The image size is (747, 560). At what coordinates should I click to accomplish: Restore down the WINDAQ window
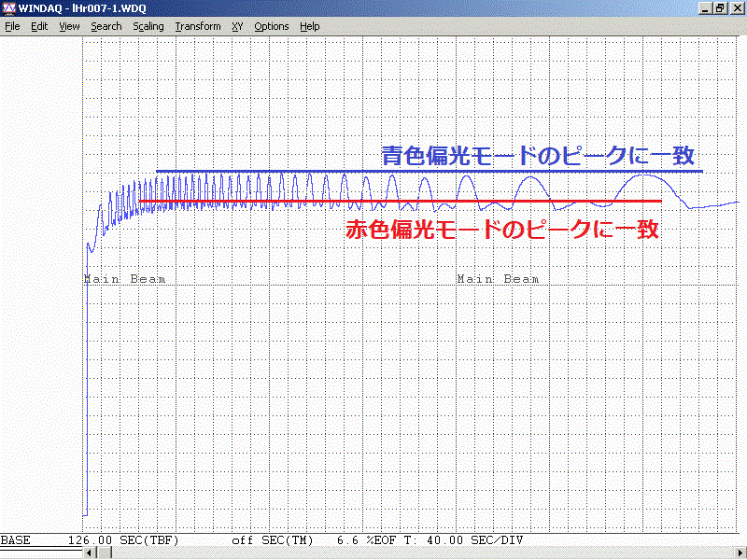tap(719, 8)
